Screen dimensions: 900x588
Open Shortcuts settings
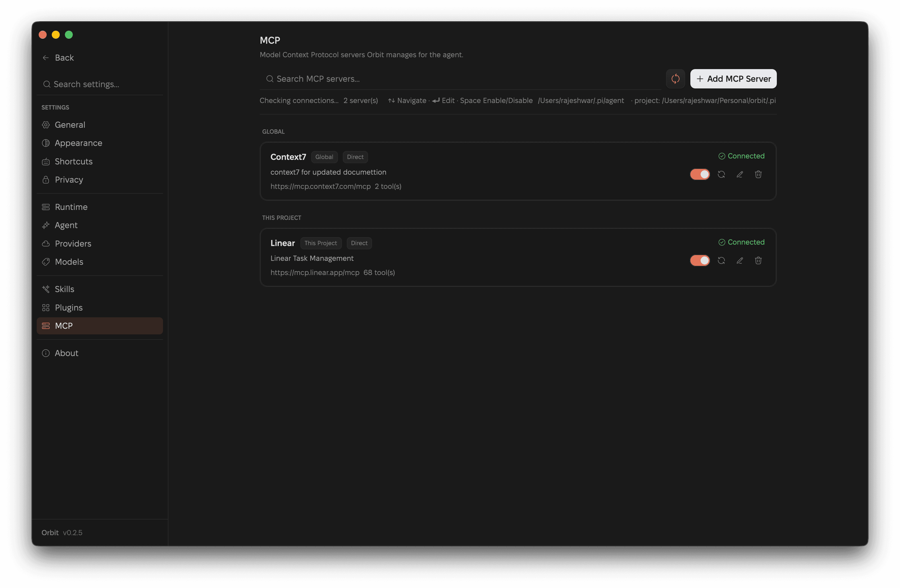100,162
